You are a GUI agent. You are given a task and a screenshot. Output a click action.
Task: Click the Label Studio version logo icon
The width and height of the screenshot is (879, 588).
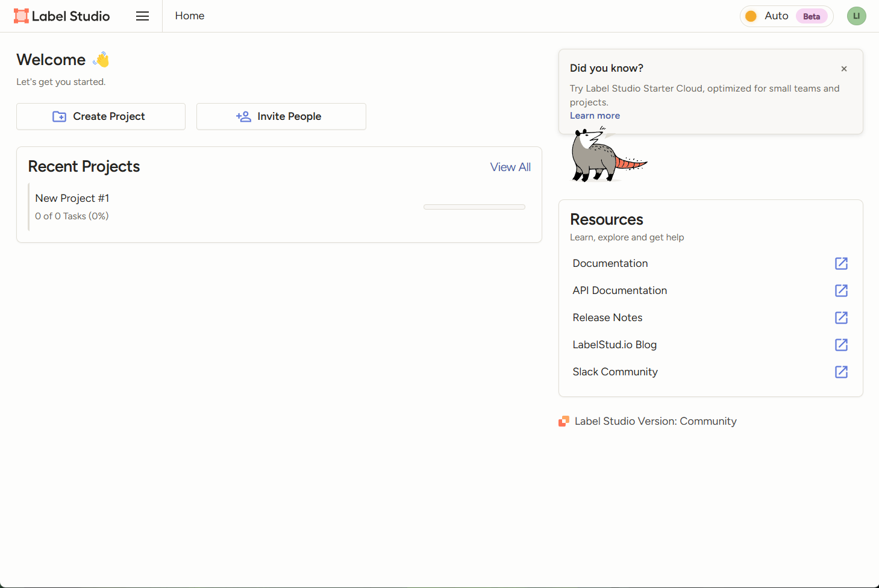(564, 421)
